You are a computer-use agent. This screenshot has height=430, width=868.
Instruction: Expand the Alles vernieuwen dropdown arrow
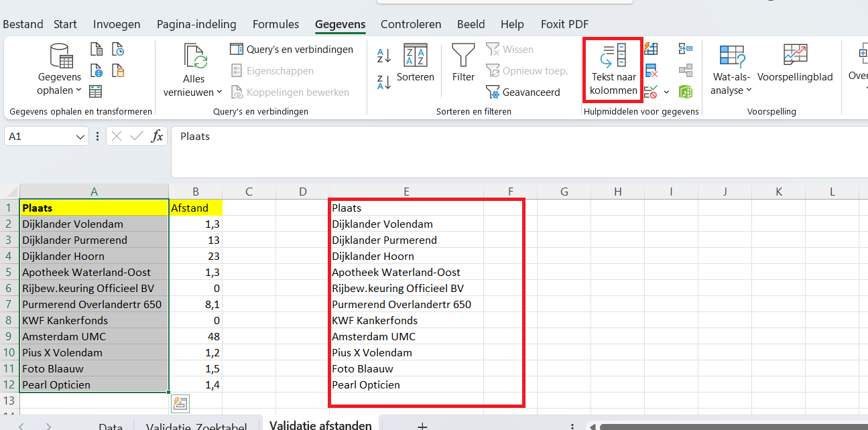point(219,92)
